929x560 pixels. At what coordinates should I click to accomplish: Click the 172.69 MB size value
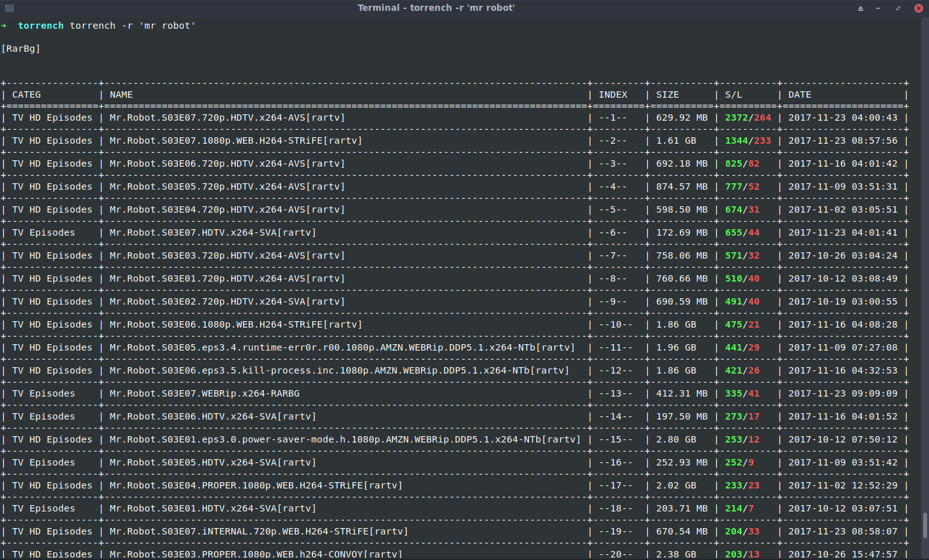click(x=682, y=232)
